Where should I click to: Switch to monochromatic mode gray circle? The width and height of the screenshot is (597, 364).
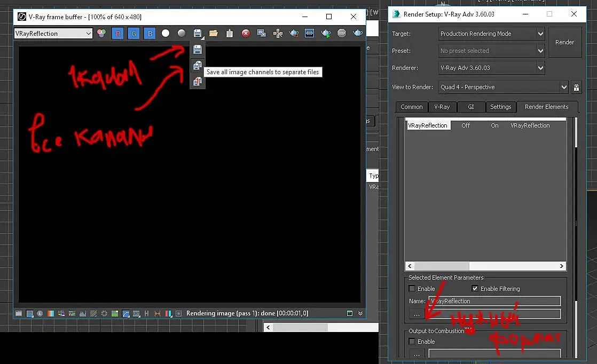click(181, 34)
